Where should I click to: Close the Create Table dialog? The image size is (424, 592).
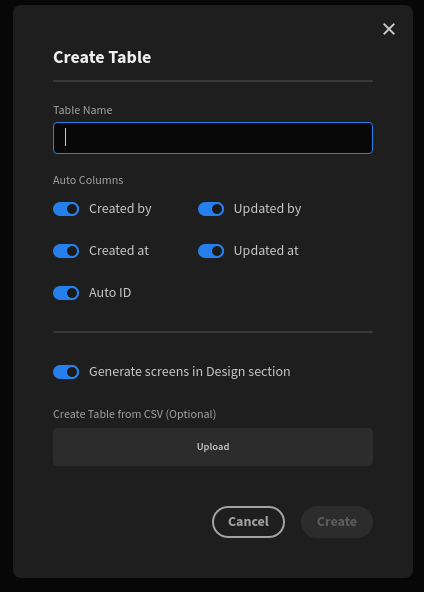pyautogui.click(x=389, y=29)
